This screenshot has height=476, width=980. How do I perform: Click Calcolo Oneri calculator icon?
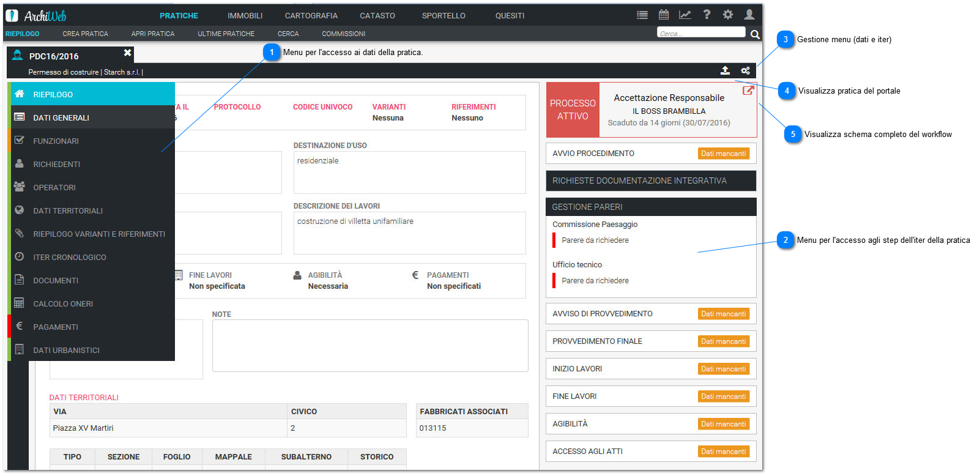pyautogui.click(x=20, y=303)
